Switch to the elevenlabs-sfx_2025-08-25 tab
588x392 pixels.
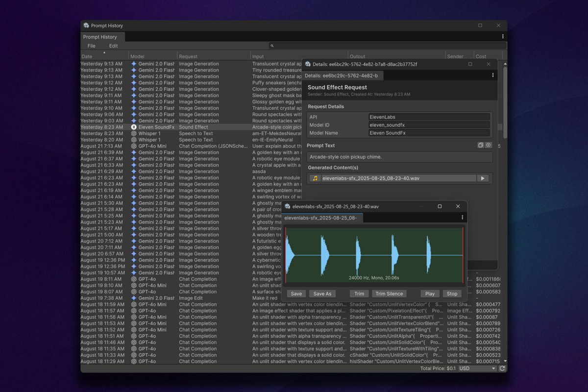[x=322, y=217]
